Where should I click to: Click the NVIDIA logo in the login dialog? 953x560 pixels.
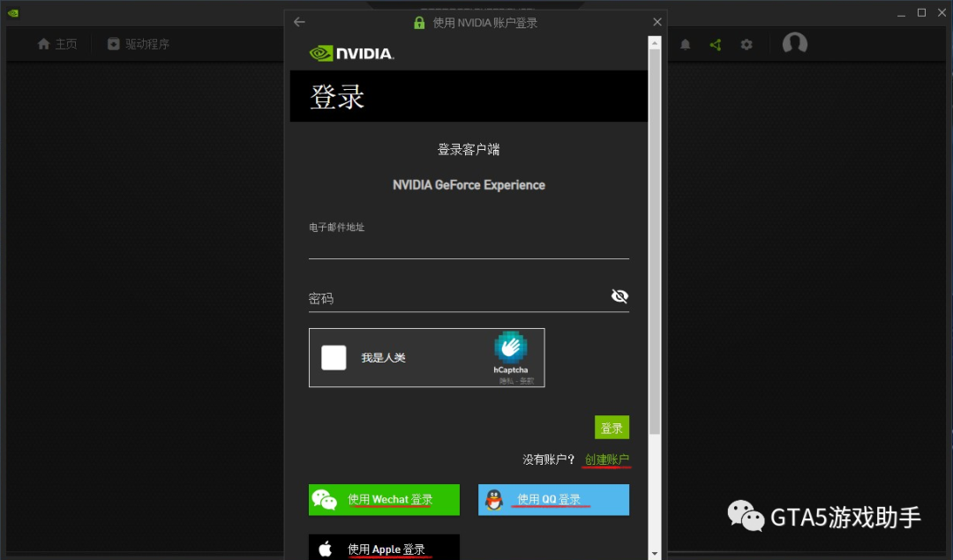[351, 54]
